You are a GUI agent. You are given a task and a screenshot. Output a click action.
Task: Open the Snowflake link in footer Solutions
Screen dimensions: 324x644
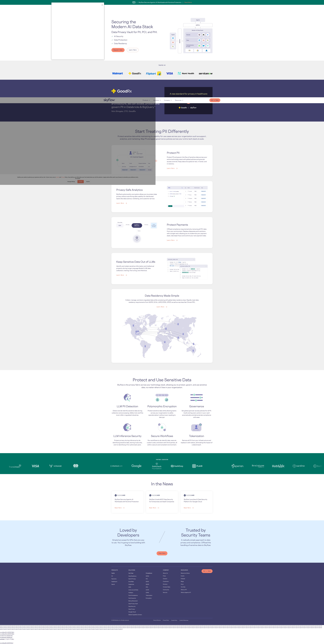pos(131,581)
